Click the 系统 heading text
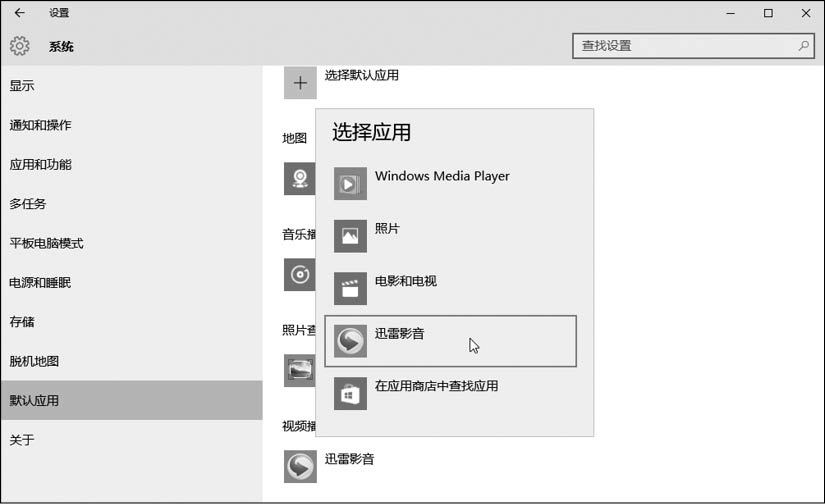This screenshot has height=504, width=825. coord(61,46)
